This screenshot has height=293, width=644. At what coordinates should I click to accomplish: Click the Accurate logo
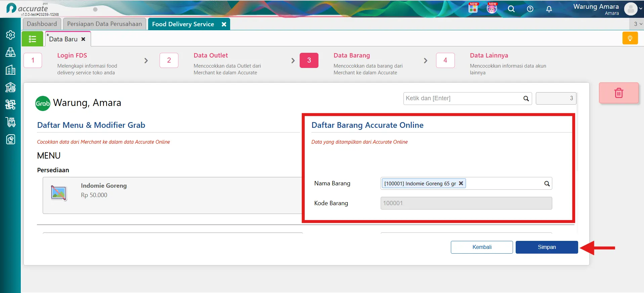tap(28, 9)
